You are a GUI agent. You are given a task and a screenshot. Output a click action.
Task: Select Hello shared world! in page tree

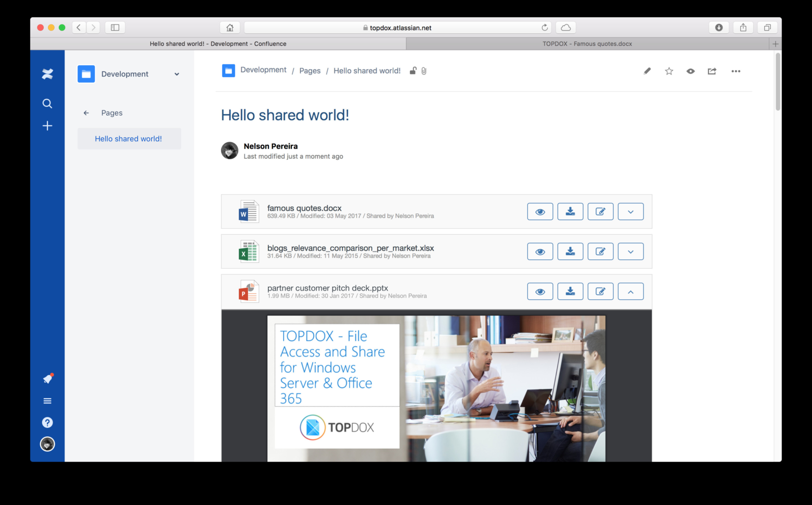pos(128,139)
